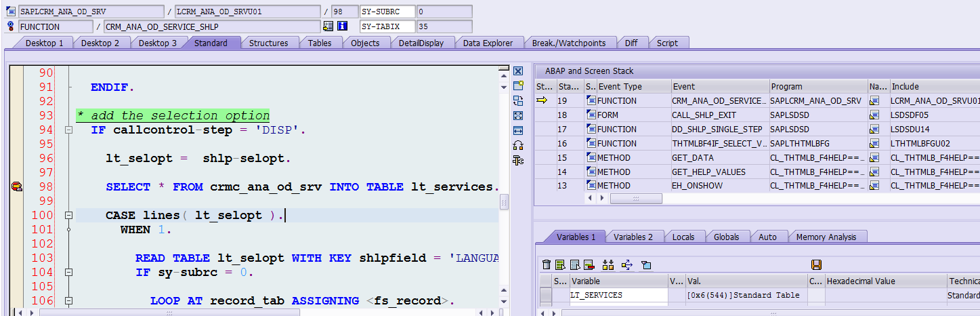980x316 pixels.
Task: Click the EH_ONSHOW event cell
Action: [720, 186]
